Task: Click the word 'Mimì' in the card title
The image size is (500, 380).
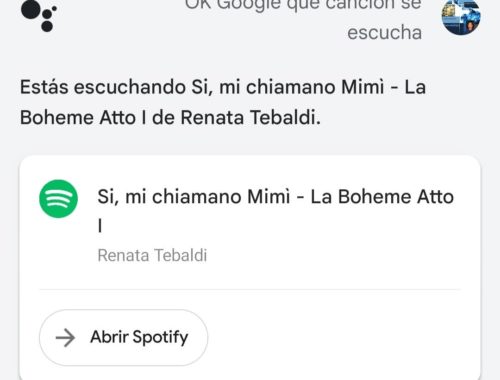Action: 269,197
